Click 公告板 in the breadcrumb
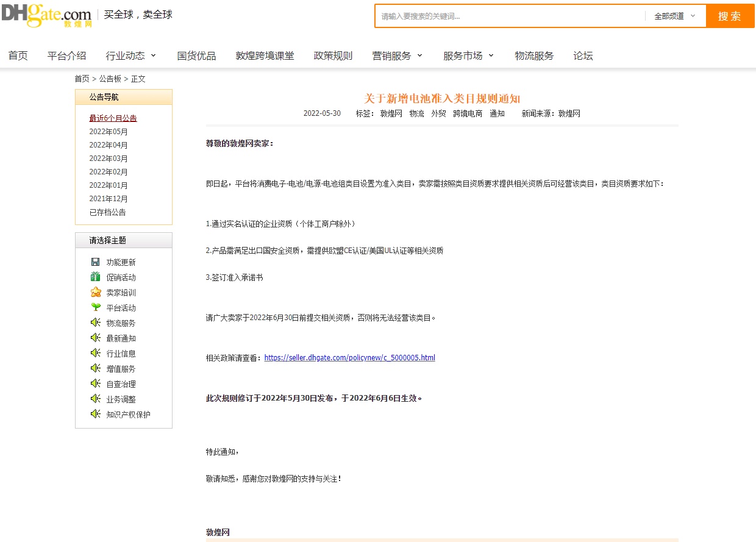Screen dimensions: 756x542 (110, 79)
